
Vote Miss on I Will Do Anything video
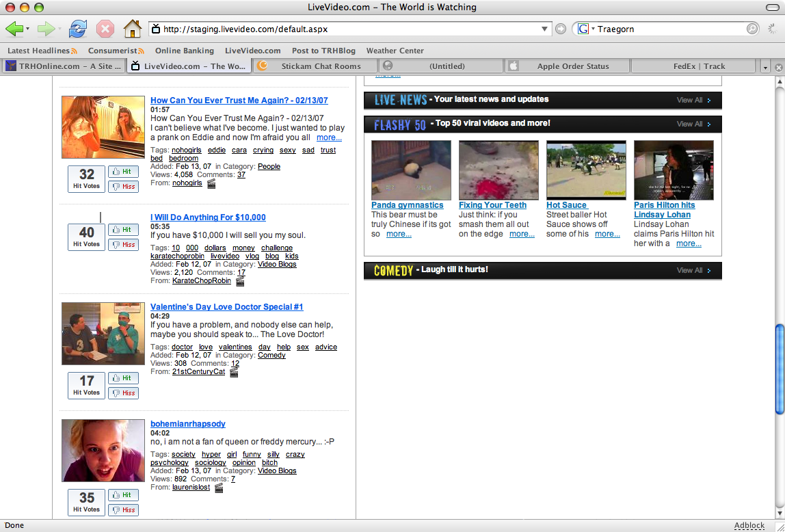[x=123, y=244]
